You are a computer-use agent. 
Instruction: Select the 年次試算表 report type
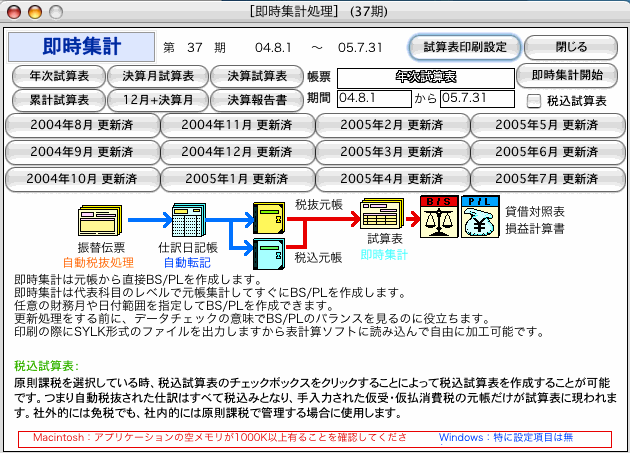click(57, 76)
